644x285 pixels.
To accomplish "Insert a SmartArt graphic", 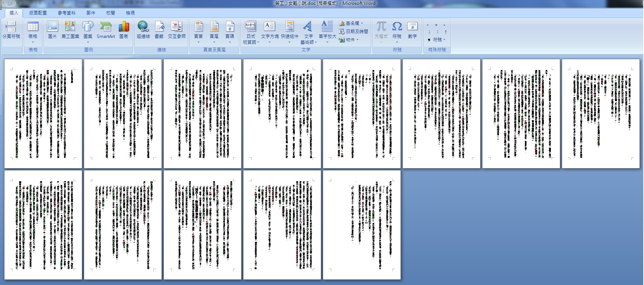I will (x=106, y=30).
